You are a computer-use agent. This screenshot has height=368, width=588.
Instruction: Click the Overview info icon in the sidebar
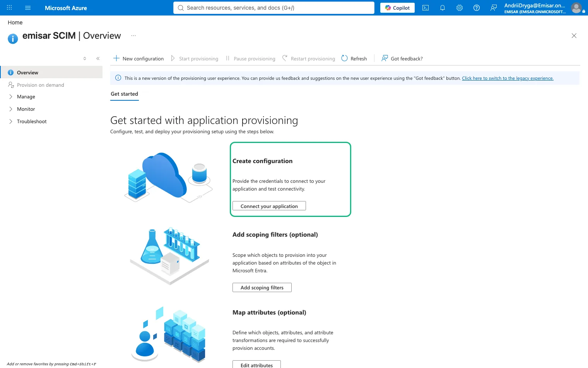[x=11, y=72]
